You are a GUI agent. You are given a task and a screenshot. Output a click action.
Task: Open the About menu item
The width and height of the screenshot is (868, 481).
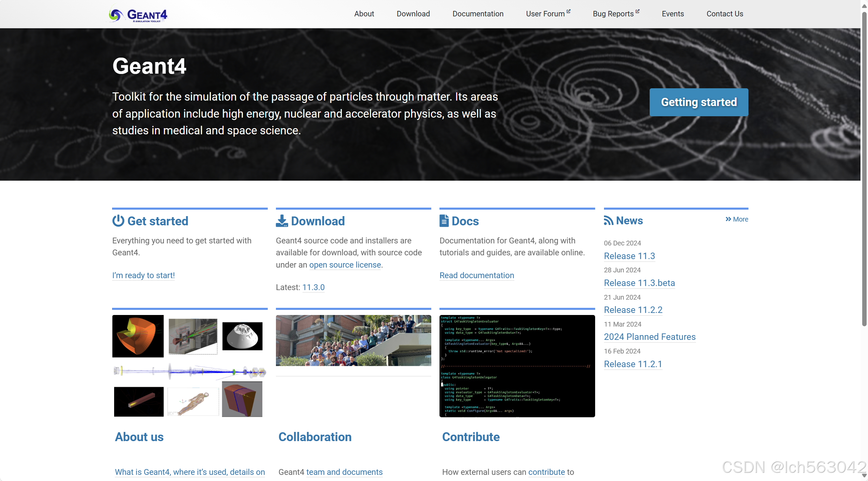pyautogui.click(x=364, y=14)
